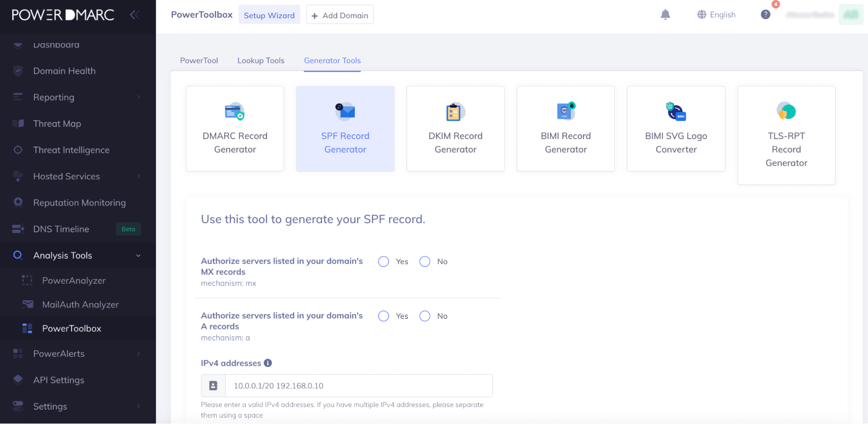Expand the Hosted Services submenu arrow
Viewport: 868px width, 424px height.
coord(139,176)
